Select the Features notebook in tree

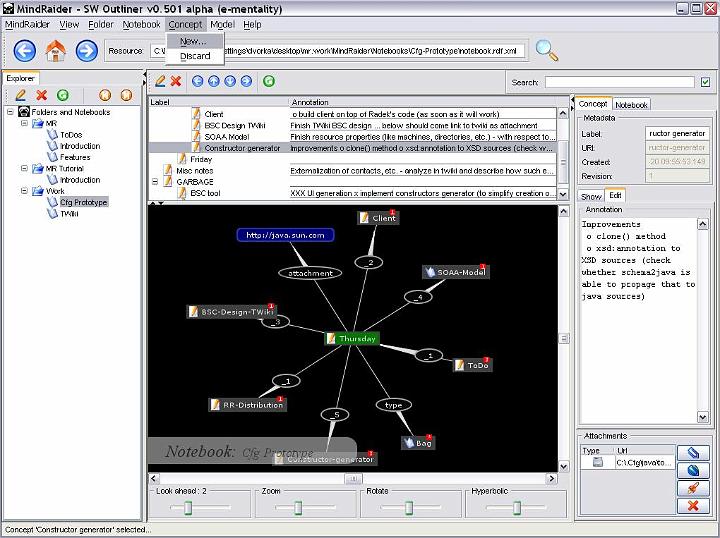click(x=75, y=157)
